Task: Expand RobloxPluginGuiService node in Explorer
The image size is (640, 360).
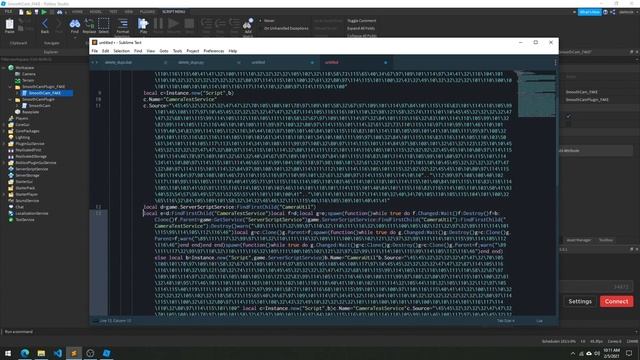Action: (x=4, y=163)
